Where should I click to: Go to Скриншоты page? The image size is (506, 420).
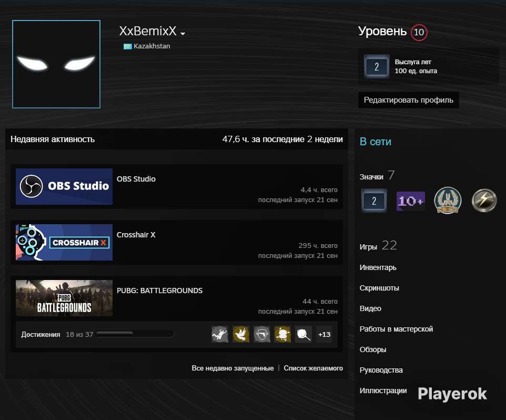379,288
